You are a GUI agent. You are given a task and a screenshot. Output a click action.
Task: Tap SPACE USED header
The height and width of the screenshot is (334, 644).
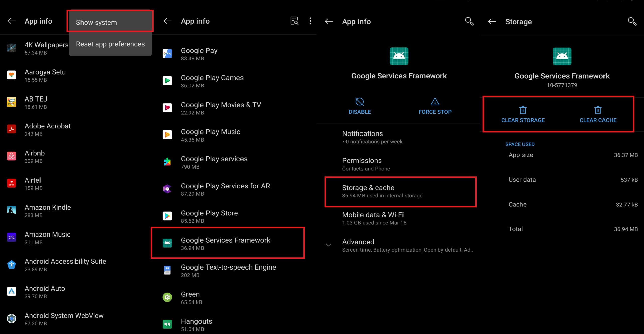coord(520,144)
